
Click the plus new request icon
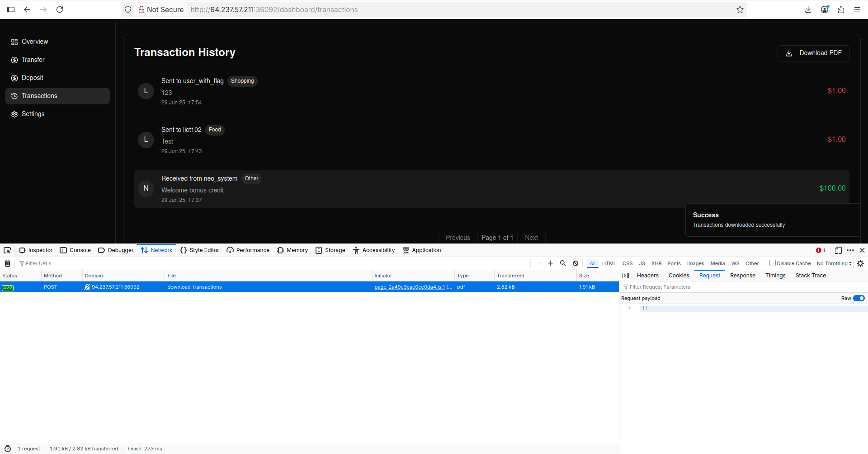550,263
